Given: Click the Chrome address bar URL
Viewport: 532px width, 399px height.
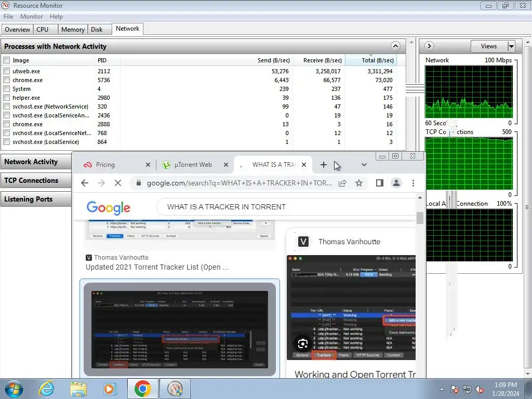Looking at the screenshot, I should (x=239, y=183).
